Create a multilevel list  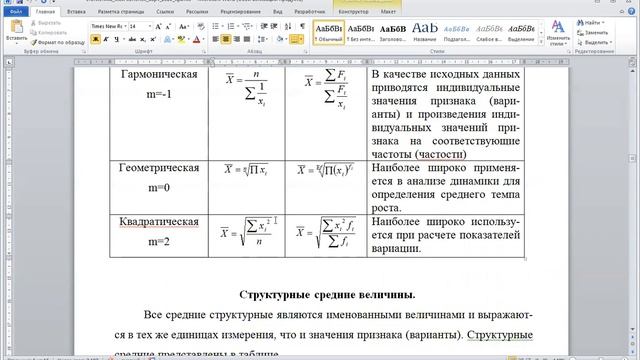(246, 27)
